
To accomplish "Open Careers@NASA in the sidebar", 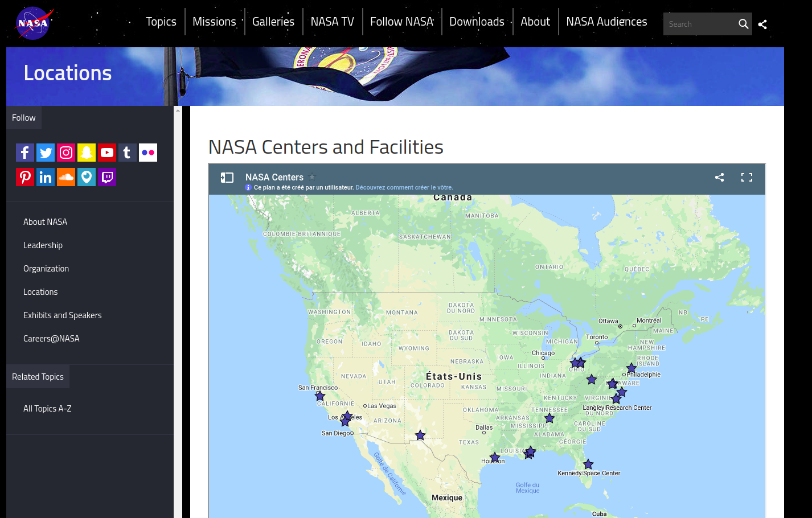I will tap(51, 338).
